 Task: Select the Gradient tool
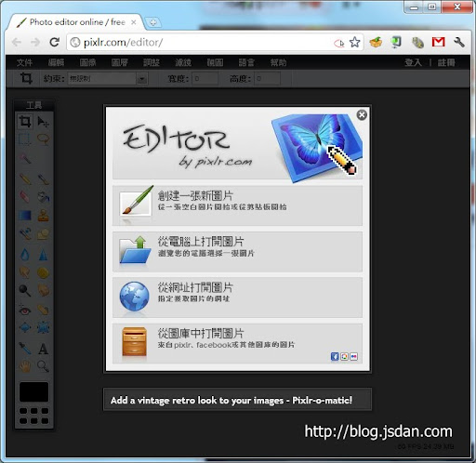coord(25,215)
